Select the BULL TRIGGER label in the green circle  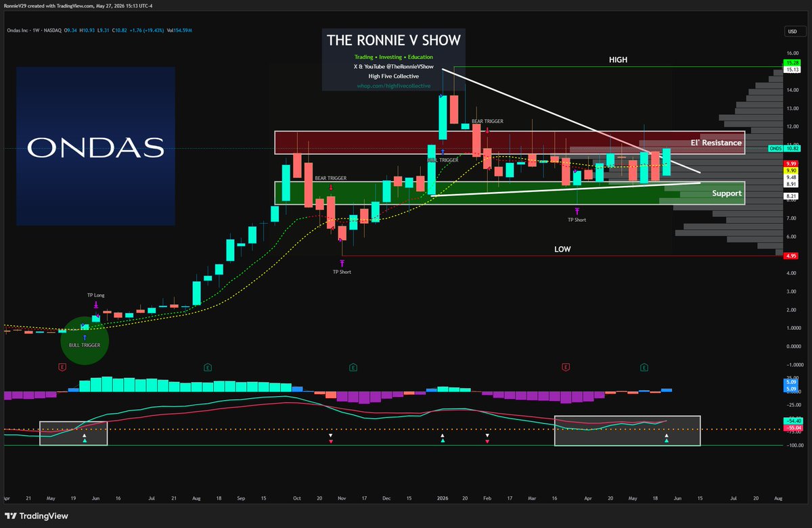coord(85,345)
